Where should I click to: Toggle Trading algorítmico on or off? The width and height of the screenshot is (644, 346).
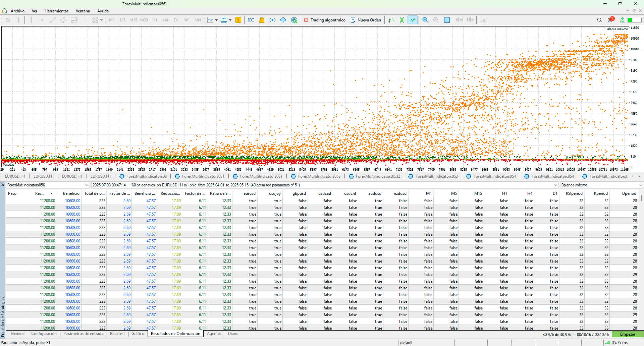(325, 20)
